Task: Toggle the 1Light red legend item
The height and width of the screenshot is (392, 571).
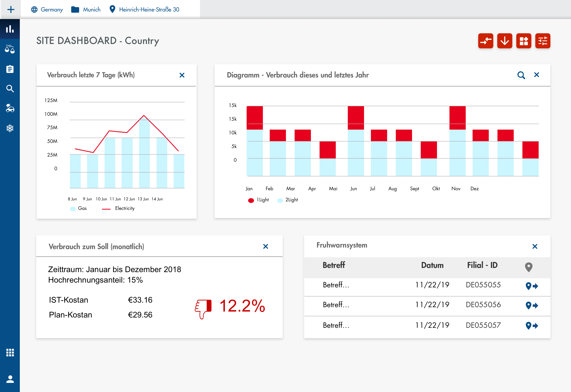Action: pyautogui.click(x=258, y=200)
